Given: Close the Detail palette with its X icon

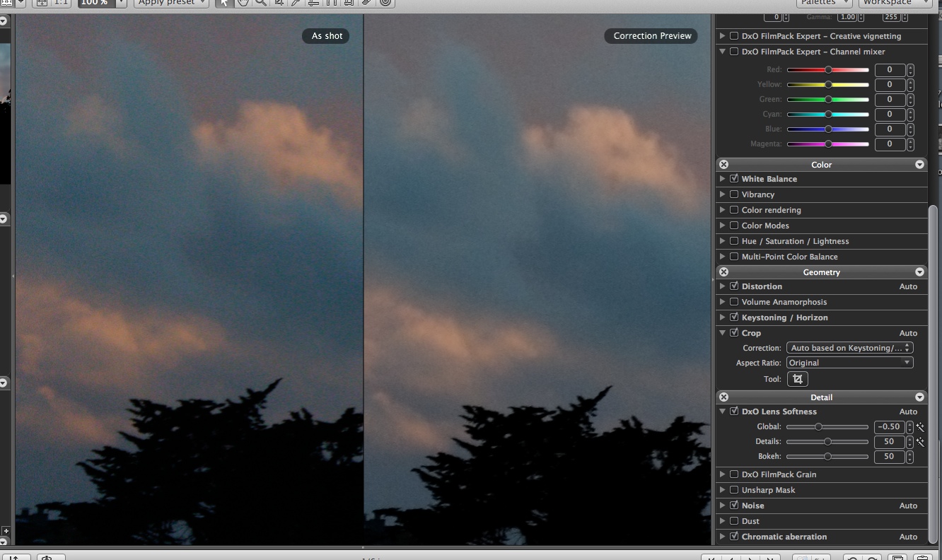Looking at the screenshot, I should [x=723, y=397].
